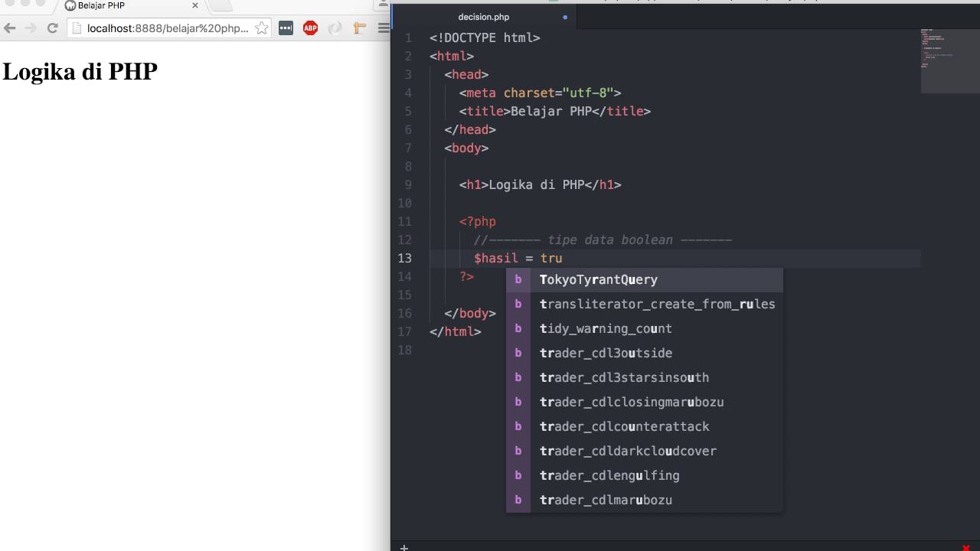This screenshot has width=980, height=551.
Task: Click the b icon beside trader_cdlmarubozu
Action: (518, 500)
